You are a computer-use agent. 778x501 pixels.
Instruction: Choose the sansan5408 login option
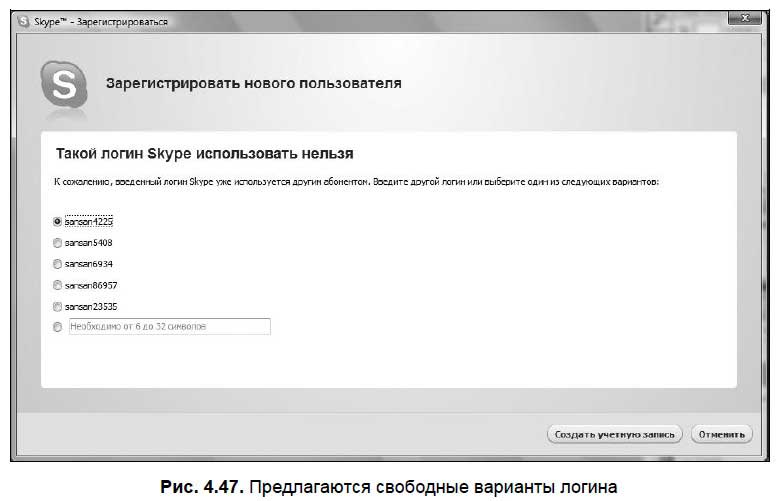point(57,242)
